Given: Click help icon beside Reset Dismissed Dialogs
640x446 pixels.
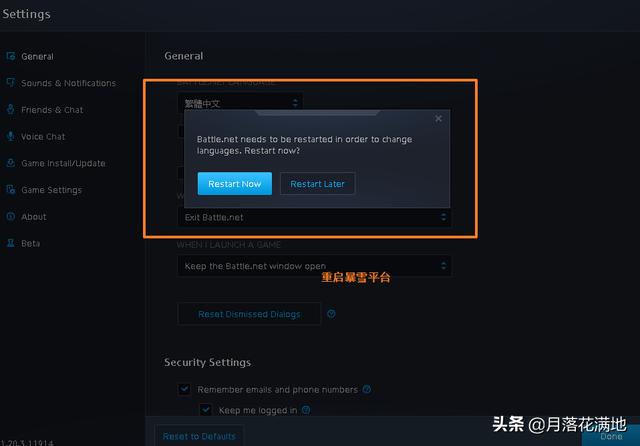Looking at the screenshot, I should click(331, 314).
